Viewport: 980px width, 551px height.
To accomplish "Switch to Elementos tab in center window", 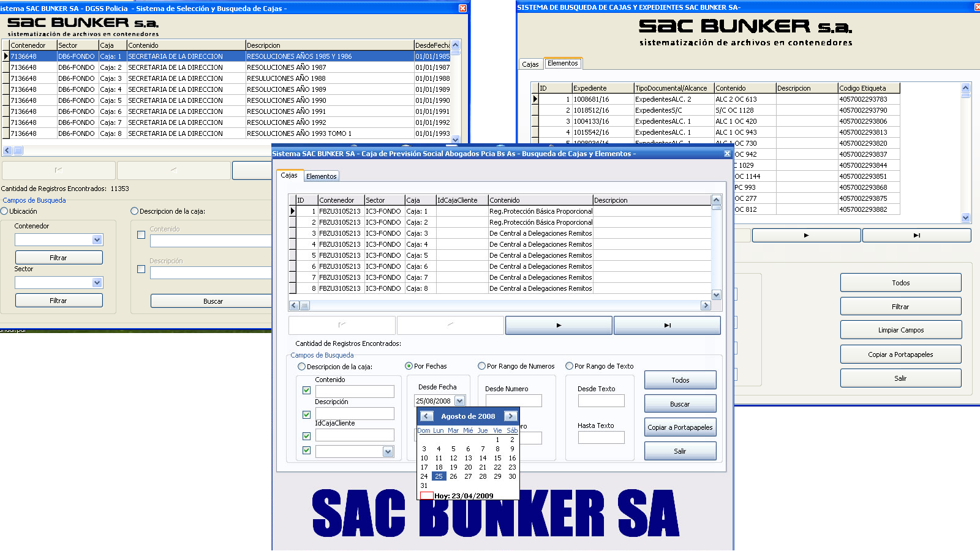I will [x=321, y=176].
